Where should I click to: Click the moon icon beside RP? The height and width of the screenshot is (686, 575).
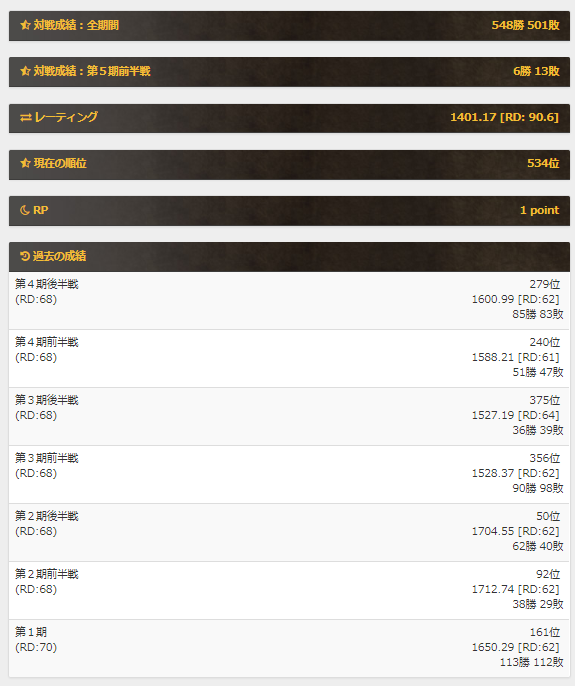(x=25, y=210)
